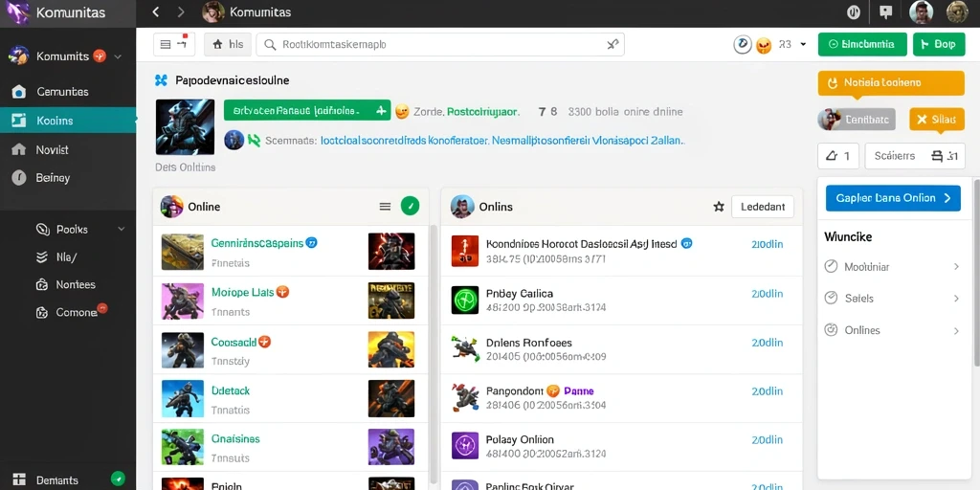This screenshot has height=490, width=980.
Task: Toggle green status indicator next to Demants
Action: pos(118,479)
